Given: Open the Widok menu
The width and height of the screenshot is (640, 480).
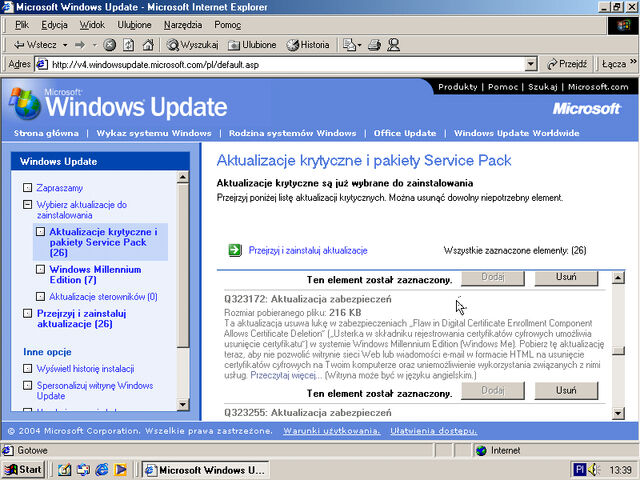Looking at the screenshot, I should pyautogui.click(x=92, y=25).
